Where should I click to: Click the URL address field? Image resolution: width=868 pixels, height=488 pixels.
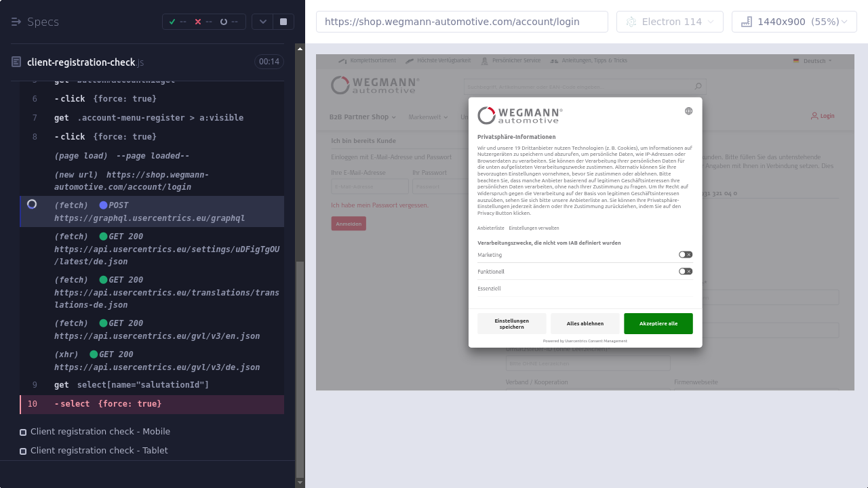(461, 22)
